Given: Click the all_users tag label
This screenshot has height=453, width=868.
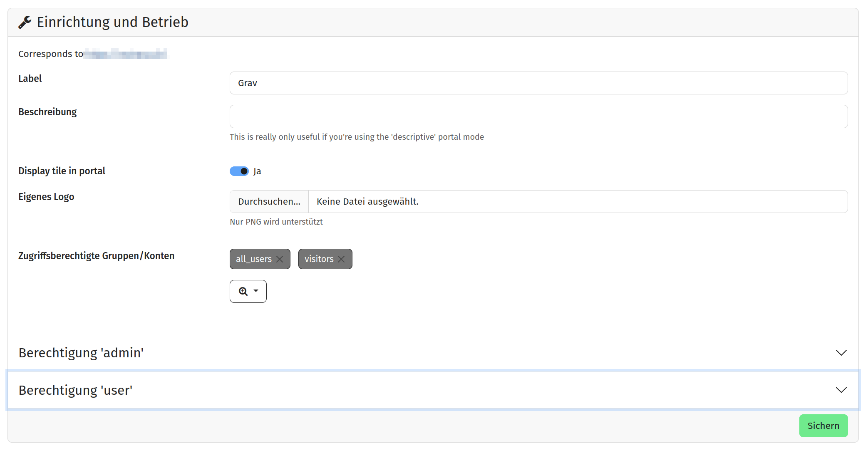Looking at the screenshot, I should tap(253, 259).
